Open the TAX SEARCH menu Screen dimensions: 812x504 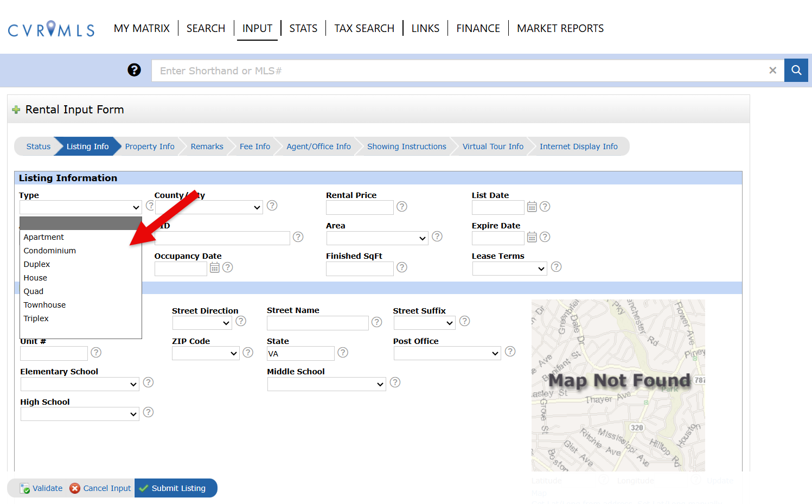[364, 28]
